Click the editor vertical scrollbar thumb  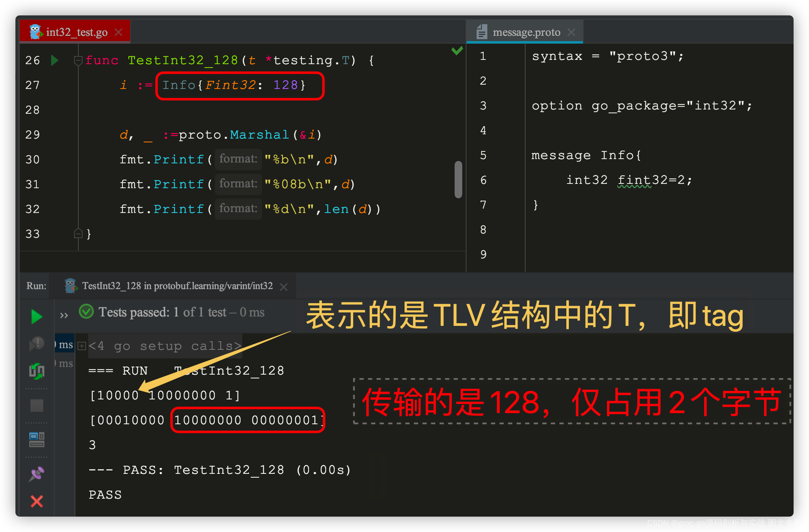458,179
